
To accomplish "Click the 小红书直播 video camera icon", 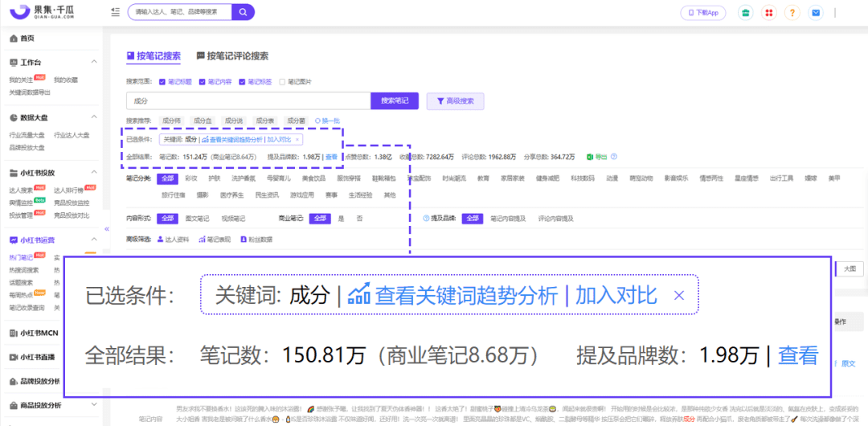I will click(14, 358).
